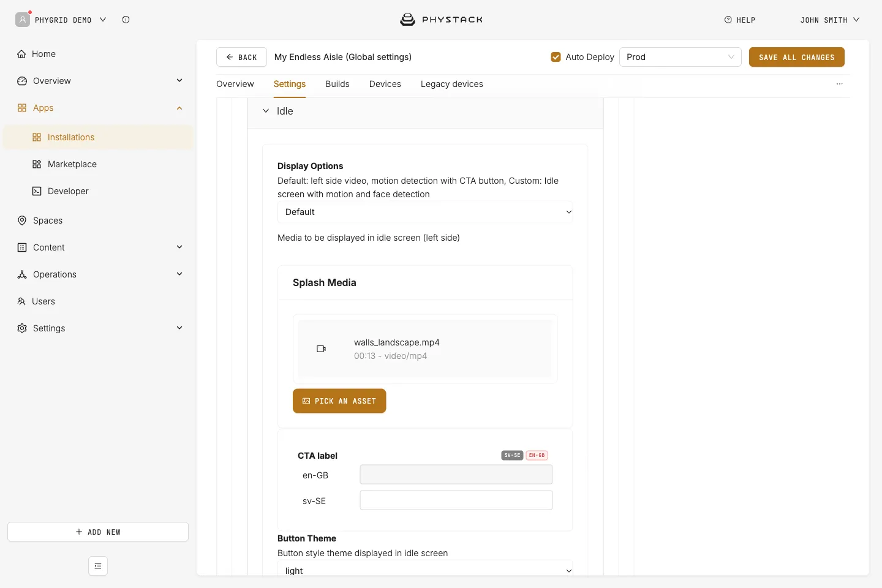Click the Phygrid Demo account avatar
The image size is (882, 588).
coord(23,20)
